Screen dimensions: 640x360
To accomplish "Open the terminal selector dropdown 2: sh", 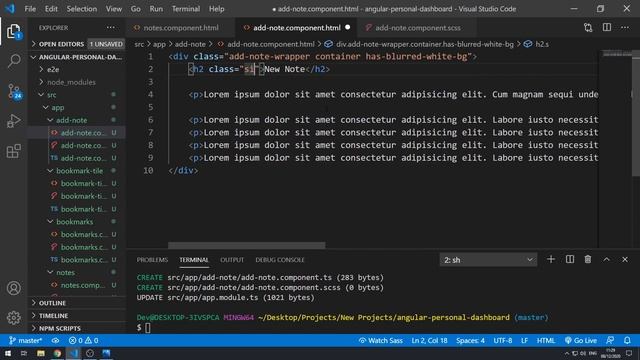I will (x=488, y=260).
